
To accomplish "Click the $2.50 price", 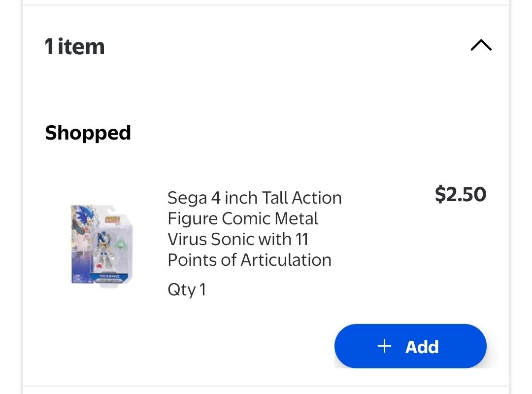I will click(460, 194).
